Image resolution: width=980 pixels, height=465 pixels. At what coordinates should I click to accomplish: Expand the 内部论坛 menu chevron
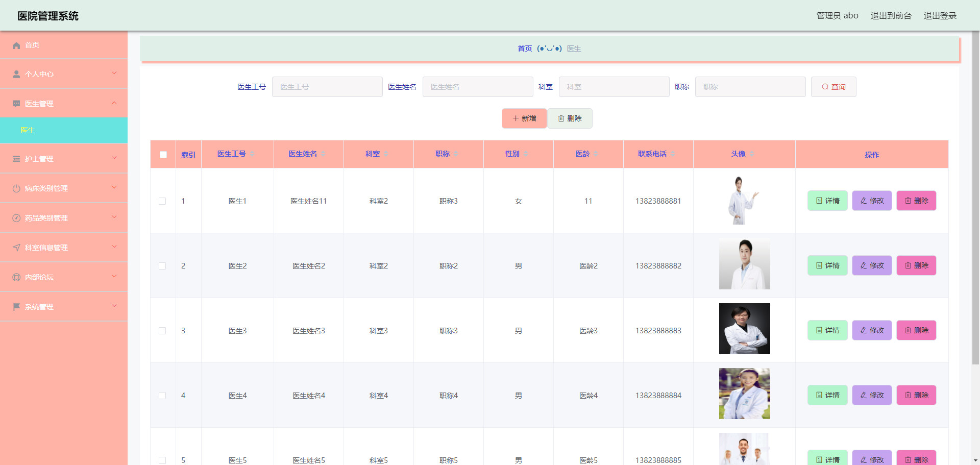(x=114, y=277)
